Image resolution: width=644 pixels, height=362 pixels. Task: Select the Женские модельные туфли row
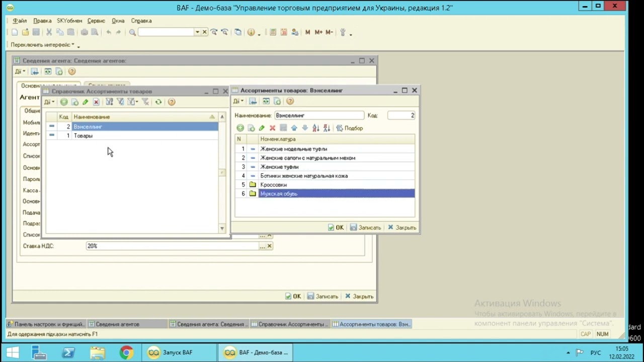(x=325, y=149)
